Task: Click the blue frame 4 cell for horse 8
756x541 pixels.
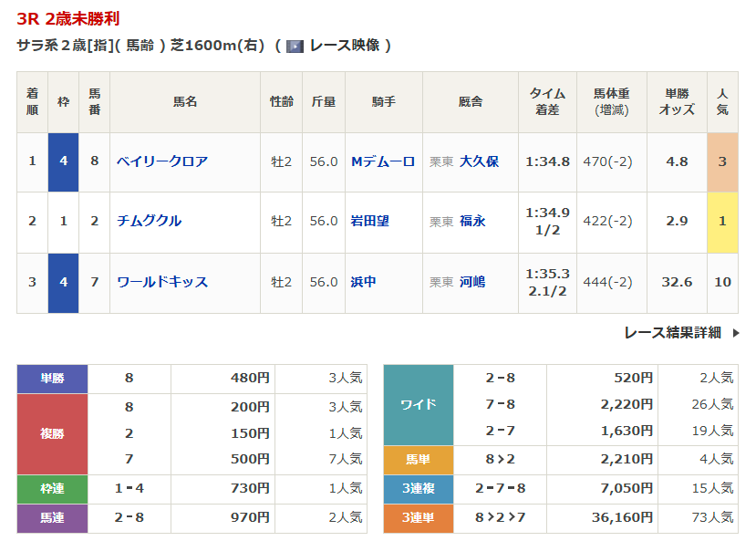Action: (63, 161)
